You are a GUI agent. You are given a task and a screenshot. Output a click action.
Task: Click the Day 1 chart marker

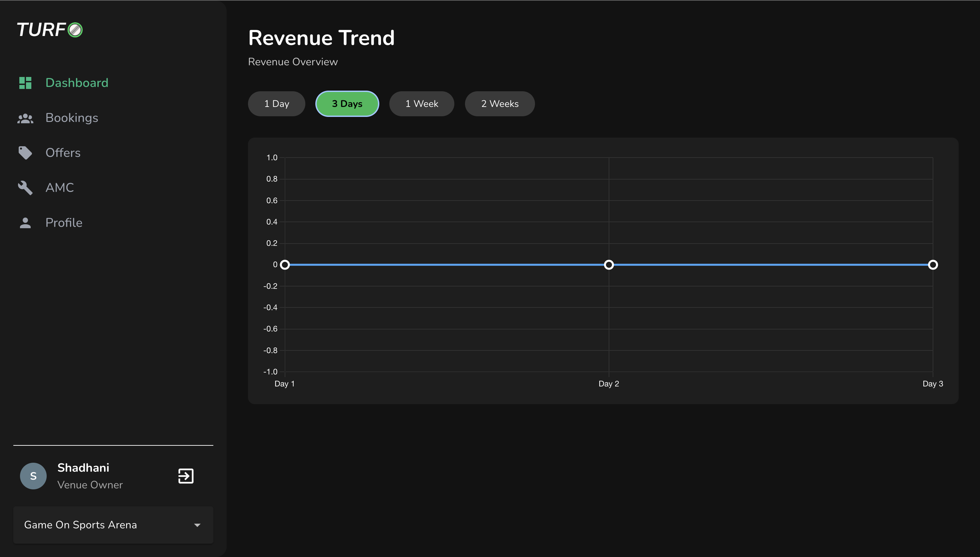point(285,265)
